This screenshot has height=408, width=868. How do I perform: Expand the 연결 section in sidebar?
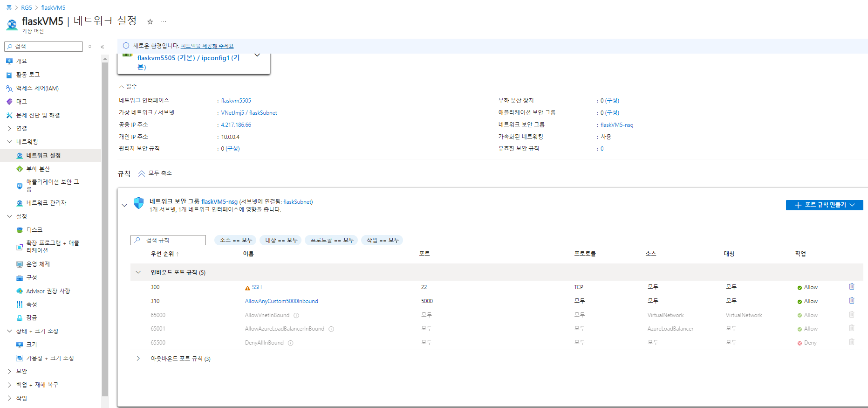[x=9, y=128]
